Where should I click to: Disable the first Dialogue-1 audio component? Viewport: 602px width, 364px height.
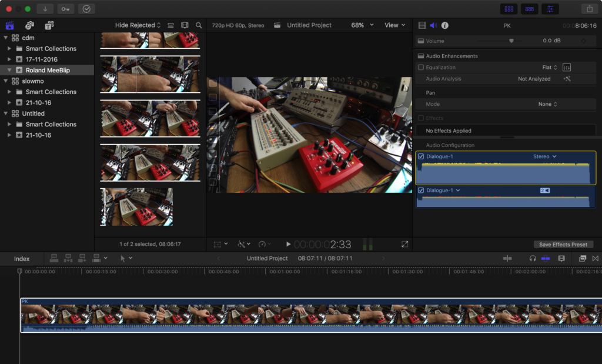420,157
